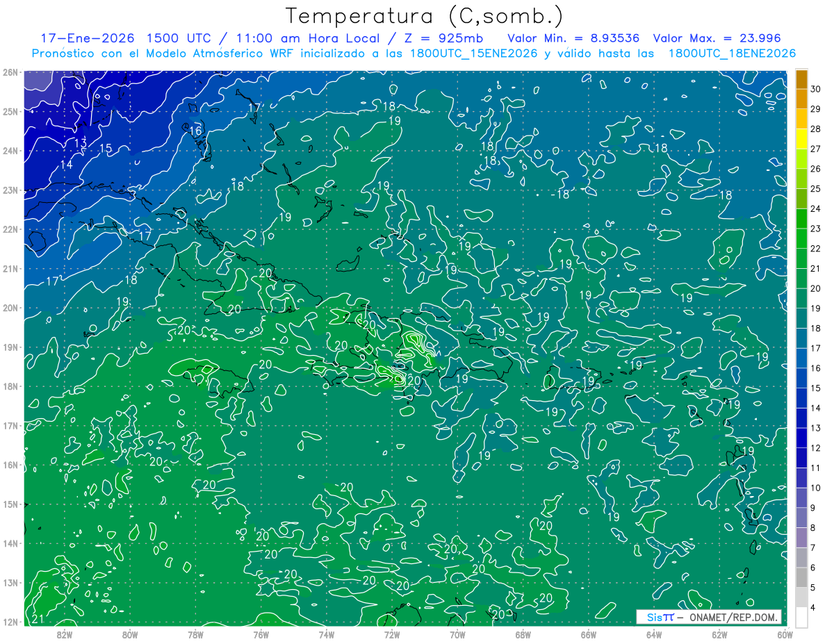Click the white swatch below label 4
Viewport: 834px width, 644px height.
(x=801, y=617)
